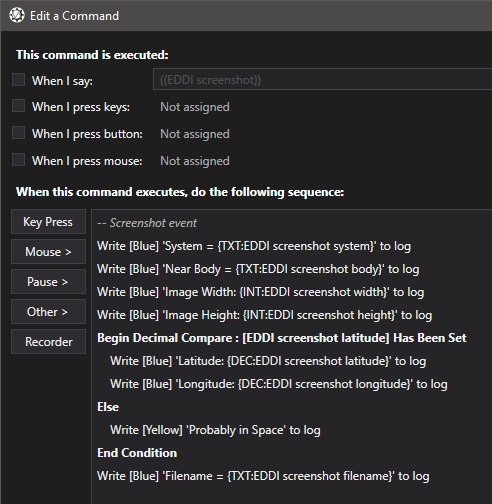Click the '((EDDI screenshot))' spoken phrase field
492x504 pixels.
tap(322, 79)
